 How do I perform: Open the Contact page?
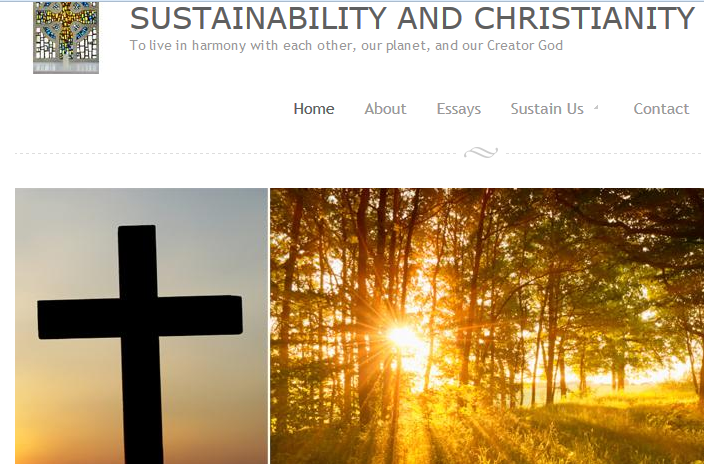[x=661, y=109]
